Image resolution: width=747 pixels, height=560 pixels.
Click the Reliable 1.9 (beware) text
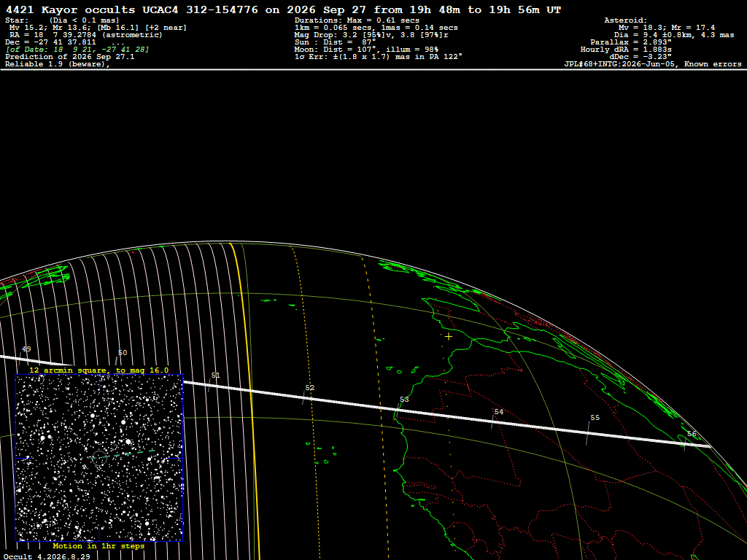click(x=58, y=64)
